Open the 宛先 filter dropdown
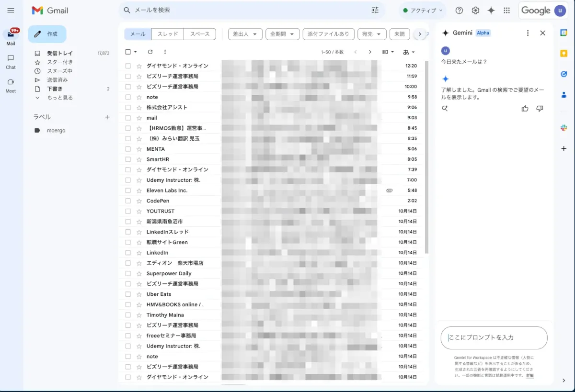The image size is (575, 392). point(372,34)
